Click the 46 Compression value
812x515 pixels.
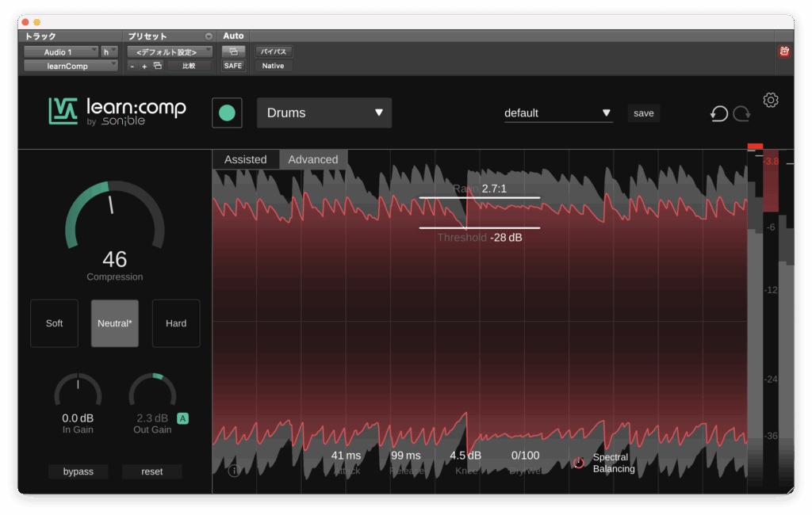[x=114, y=259]
